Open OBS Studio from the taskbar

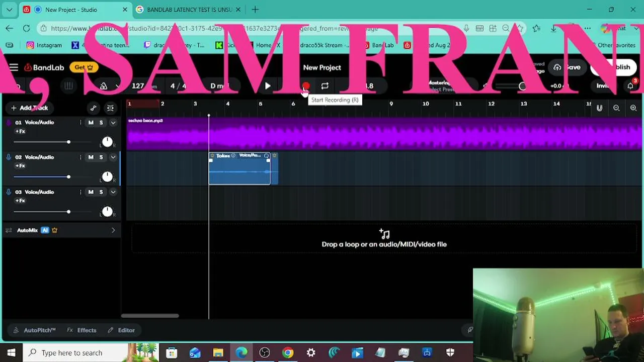pyautogui.click(x=265, y=353)
